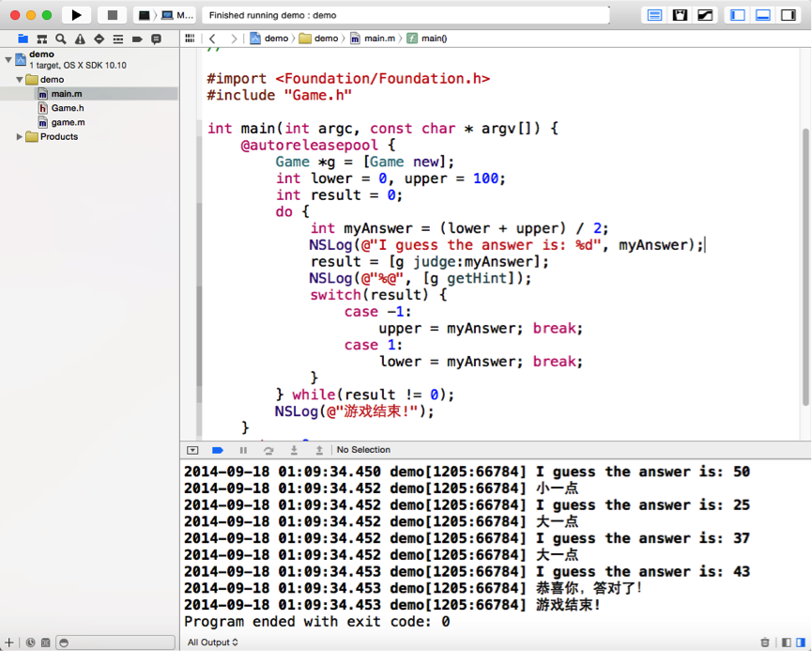This screenshot has height=651, width=812.
Task: Click the Finished running demo status field
Action: point(405,15)
